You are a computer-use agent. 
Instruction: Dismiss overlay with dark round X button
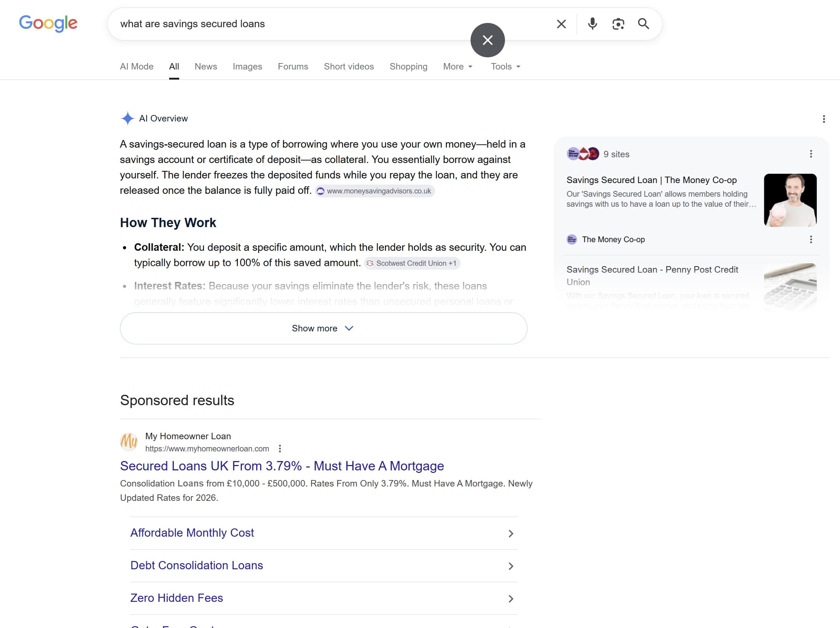point(488,40)
